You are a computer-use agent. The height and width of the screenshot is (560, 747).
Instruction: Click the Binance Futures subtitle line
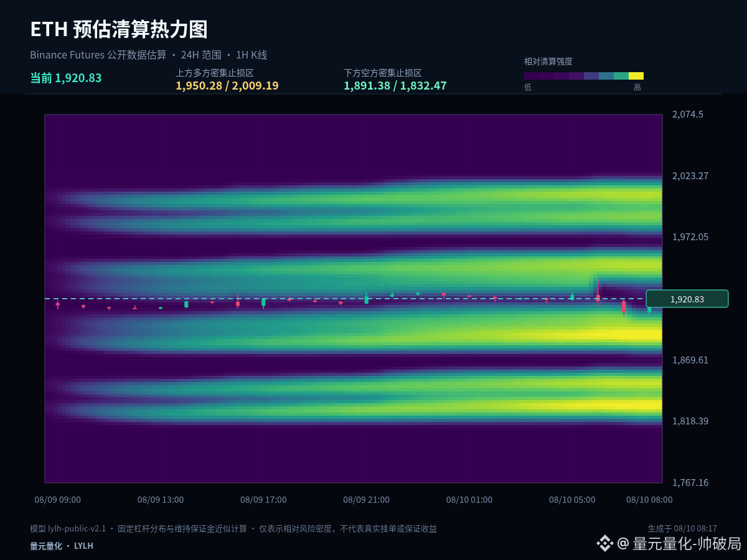pyautogui.click(x=149, y=55)
